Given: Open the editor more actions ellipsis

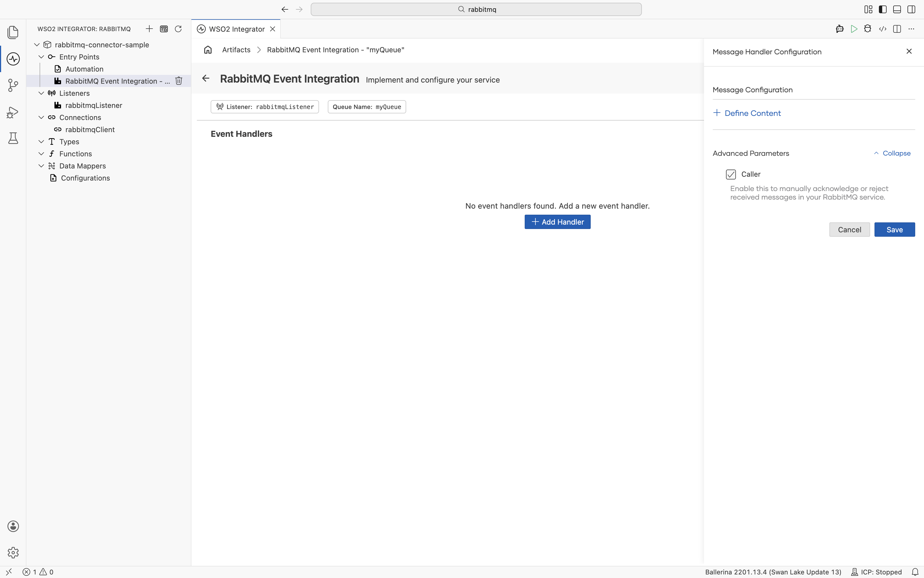Looking at the screenshot, I should (911, 29).
